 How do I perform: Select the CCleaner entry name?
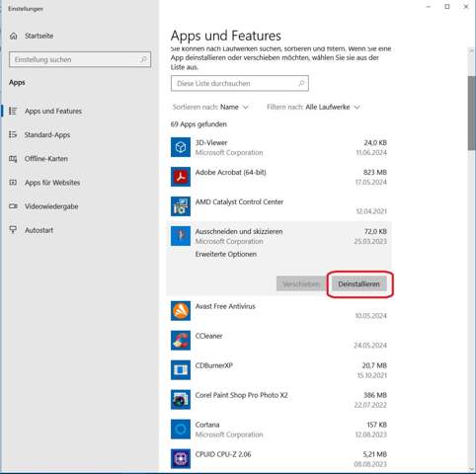[208, 336]
